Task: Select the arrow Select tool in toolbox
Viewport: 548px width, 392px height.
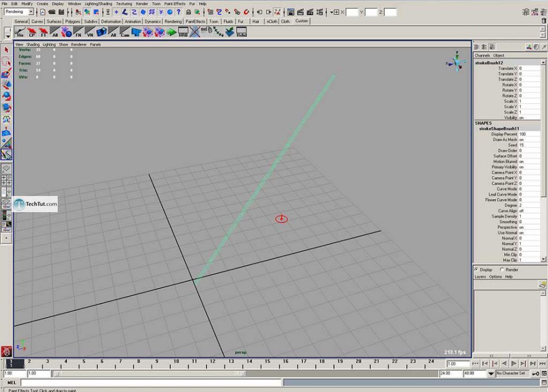Action: click(6, 50)
